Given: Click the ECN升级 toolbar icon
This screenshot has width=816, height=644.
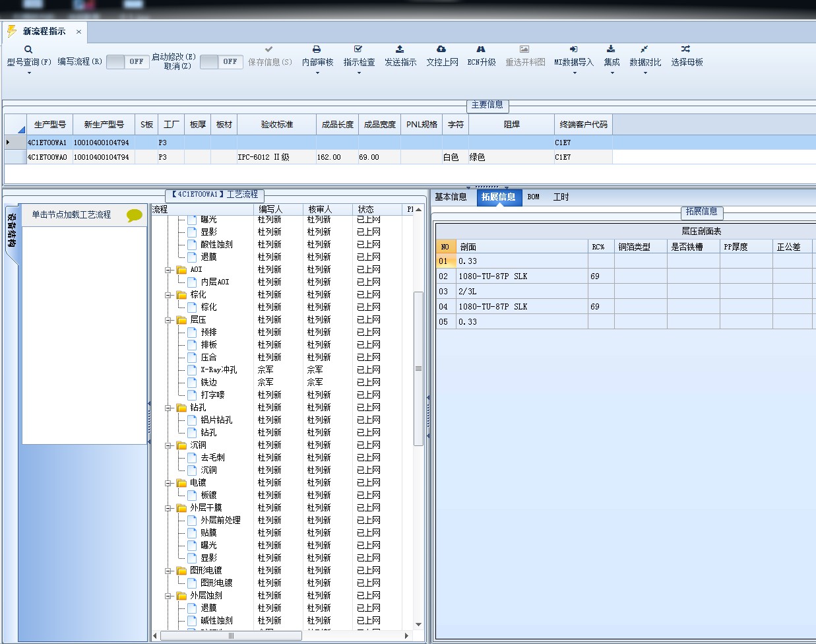Looking at the screenshot, I should [x=481, y=49].
